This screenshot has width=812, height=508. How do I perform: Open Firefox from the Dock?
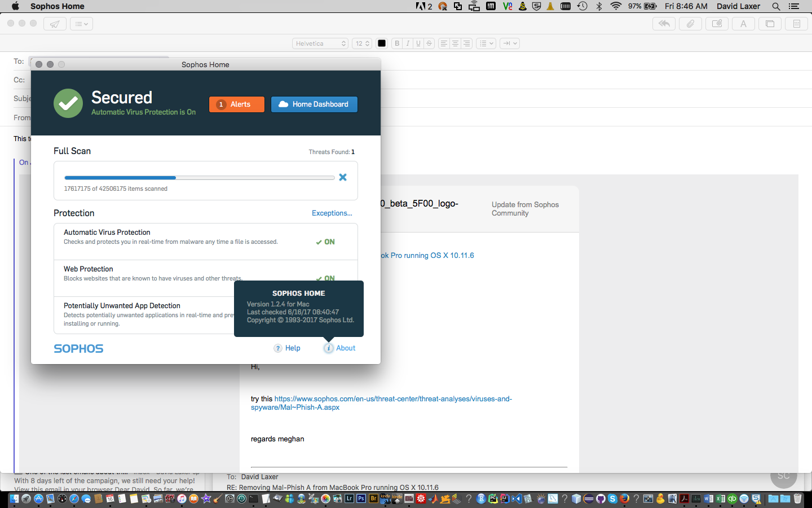tap(624, 498)
